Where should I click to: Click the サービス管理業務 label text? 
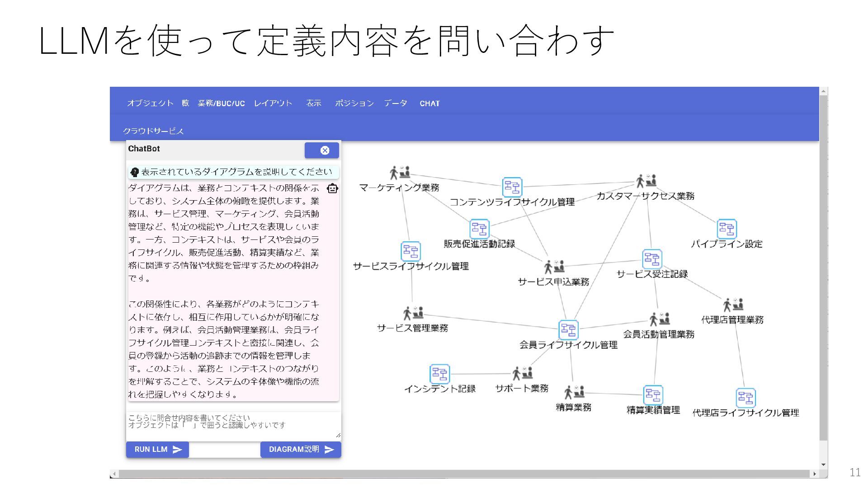pyautogui.click(x=412, y=328)
